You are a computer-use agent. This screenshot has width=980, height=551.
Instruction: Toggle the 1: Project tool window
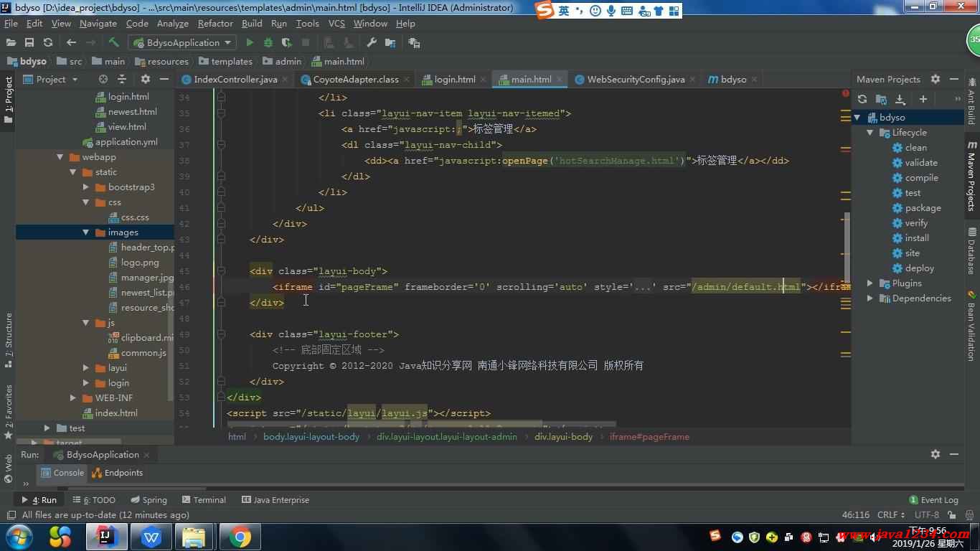9,100
